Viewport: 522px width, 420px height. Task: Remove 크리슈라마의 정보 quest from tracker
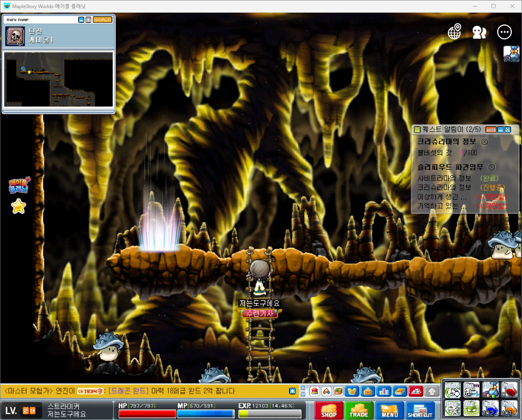(485, 142)
